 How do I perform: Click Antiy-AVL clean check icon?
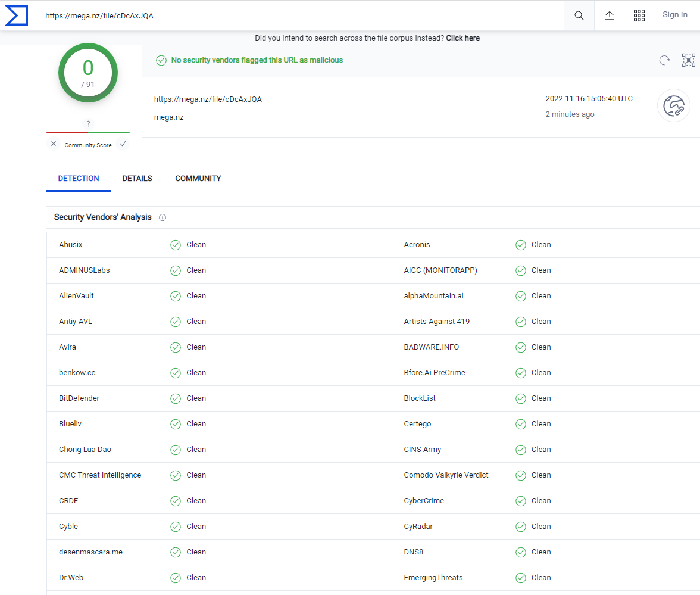pos(176,322)
